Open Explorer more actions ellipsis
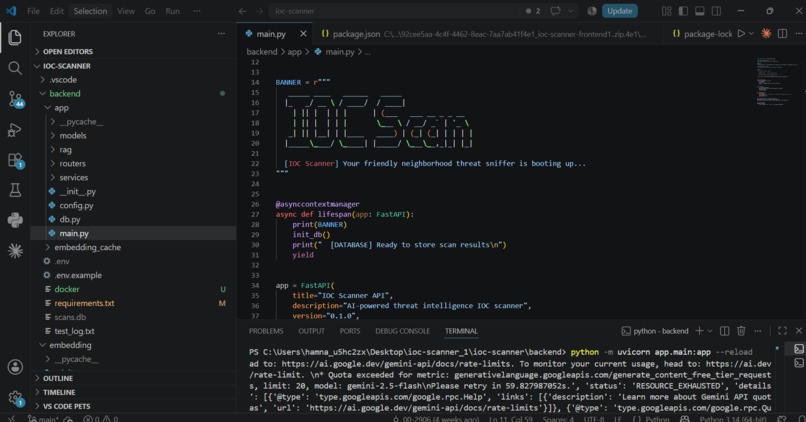The height and width of the screenshot is (422, 806). [x=221, y=33]
